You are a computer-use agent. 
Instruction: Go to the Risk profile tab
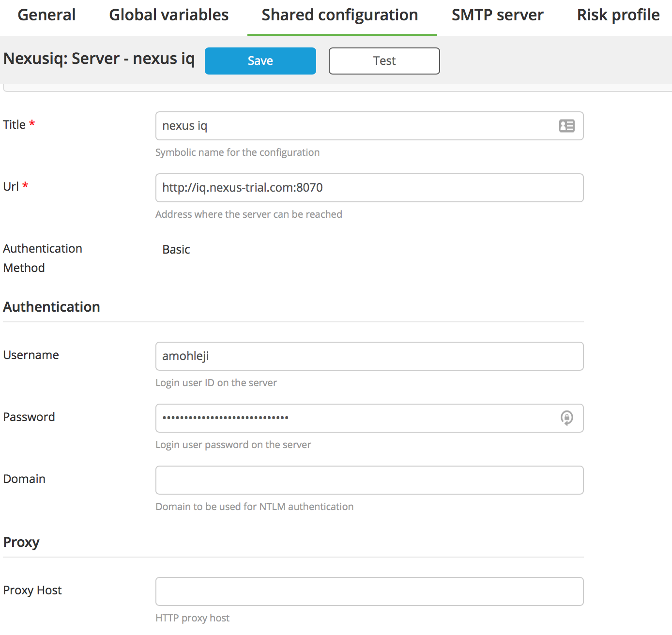[618, 15]
